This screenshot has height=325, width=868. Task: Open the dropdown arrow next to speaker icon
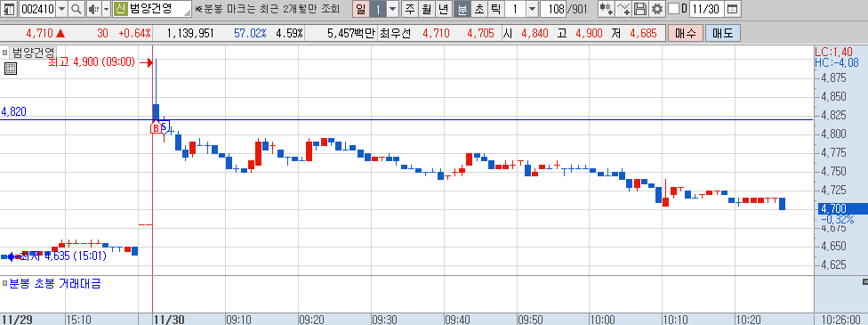tap(106, 9)
